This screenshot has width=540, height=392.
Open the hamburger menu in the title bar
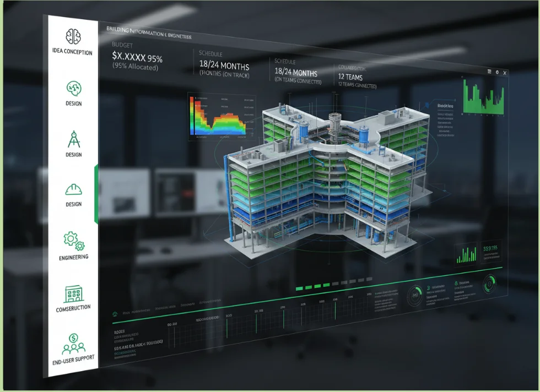489,72
